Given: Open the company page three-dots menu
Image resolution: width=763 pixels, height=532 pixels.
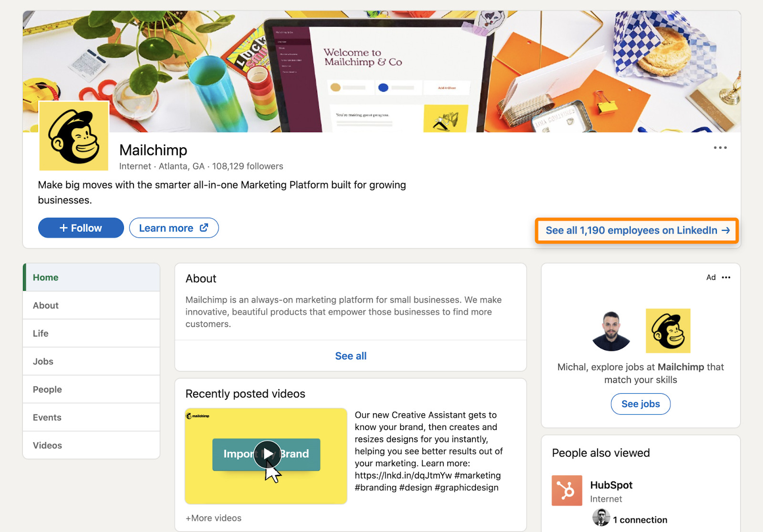Looking at the screenshot, I should [720, 148].
